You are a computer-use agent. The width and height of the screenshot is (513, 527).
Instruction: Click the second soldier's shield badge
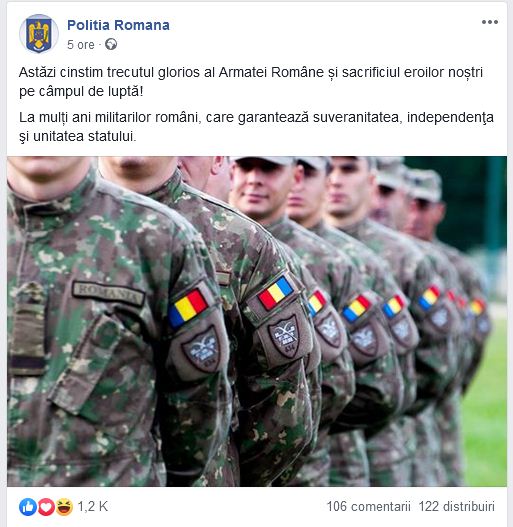point(284,336)
